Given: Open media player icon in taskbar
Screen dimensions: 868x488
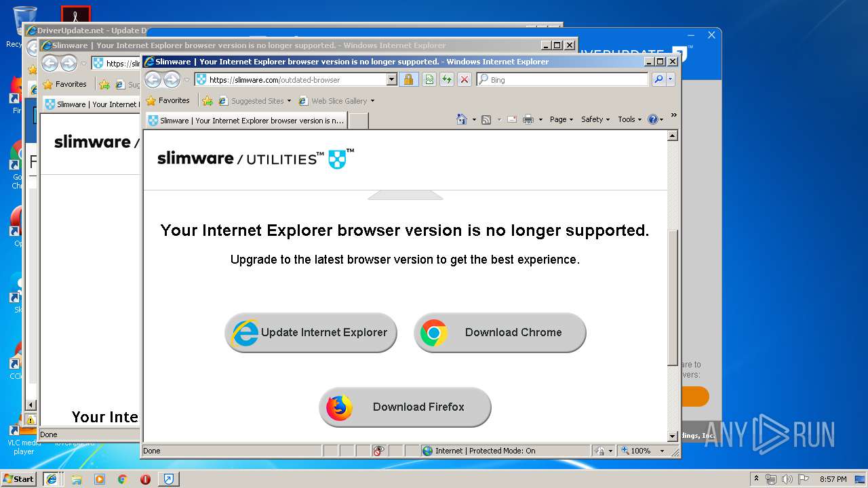Looking at the screenshot, I should 100,479.
